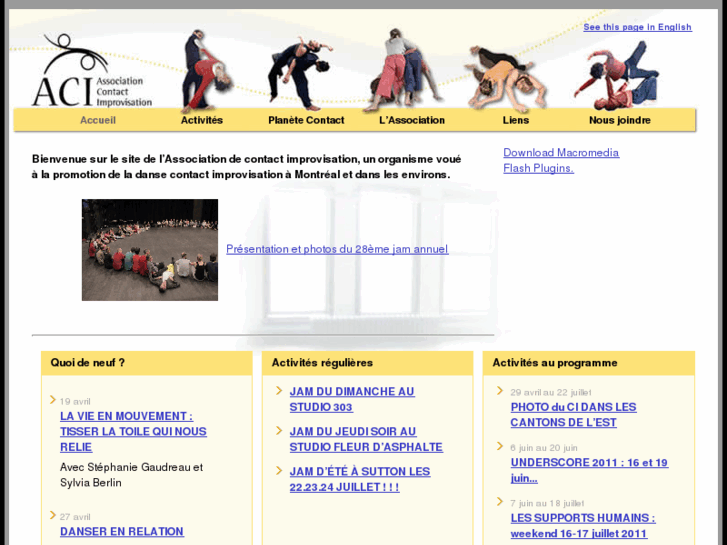Click arrow bullet beside 27 avril
Viewport: 727px width, 545px height.
(53, 515)
